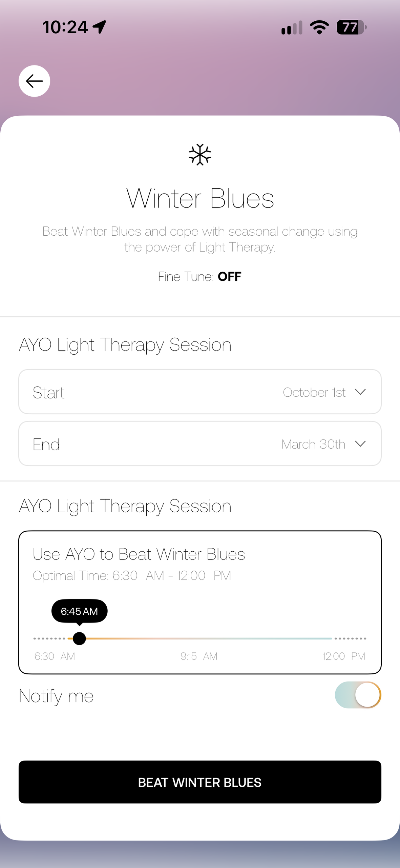This screenshot has height=868, width=400.
Task: Tap the back arrow button
Action: coord(34,81)
